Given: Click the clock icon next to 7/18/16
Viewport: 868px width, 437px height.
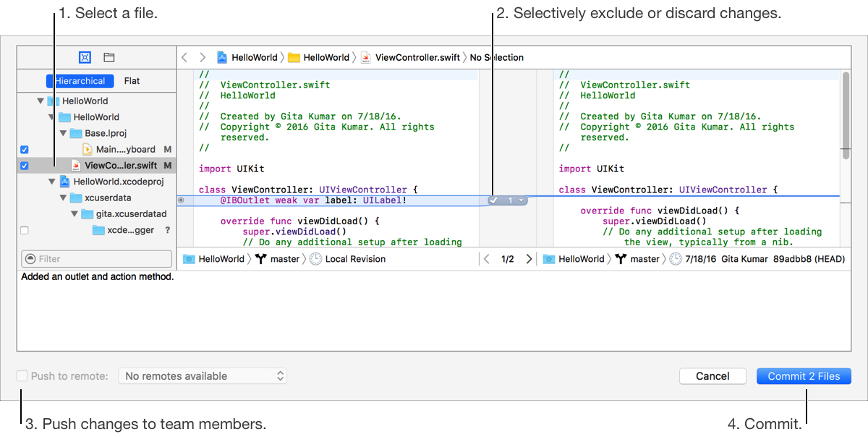Looking at the screenshot, I should click(675, 259).
